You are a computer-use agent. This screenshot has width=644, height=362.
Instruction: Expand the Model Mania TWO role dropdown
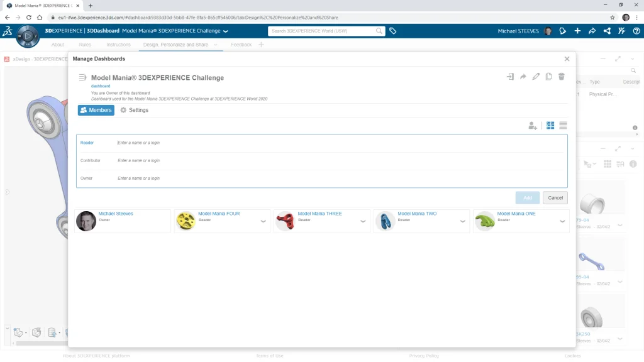click(462, 221)
